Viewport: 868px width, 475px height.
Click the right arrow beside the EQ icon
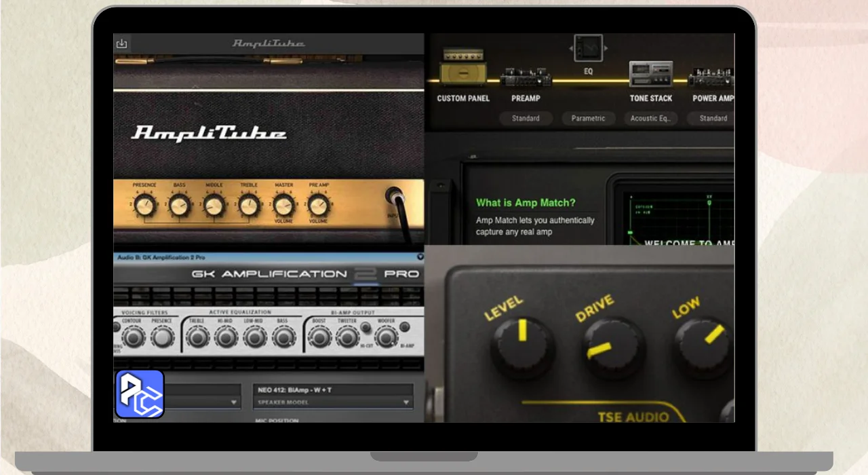606,49
